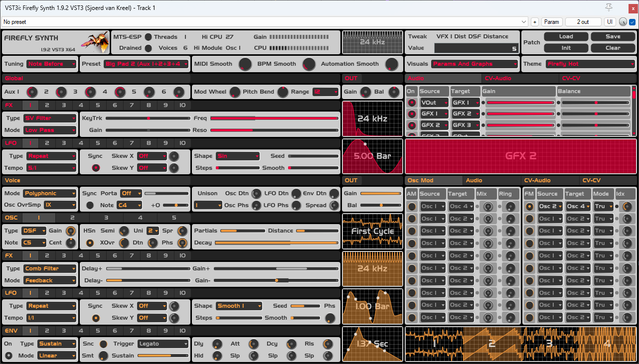Switch to the red CV-Audio matrix tab
This screenshot has width=639, height=364.
[520, 78]
